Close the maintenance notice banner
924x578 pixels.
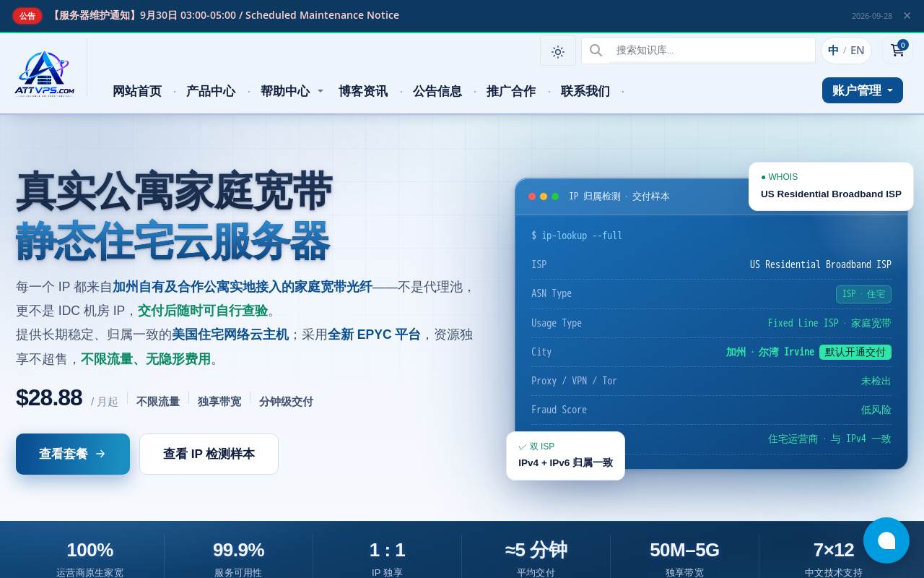point(907,16)
